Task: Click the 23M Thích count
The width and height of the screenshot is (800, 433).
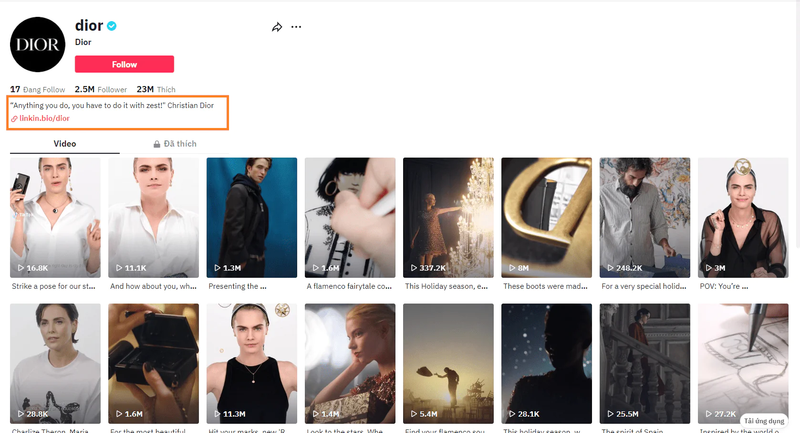Action: click(156, 89)
